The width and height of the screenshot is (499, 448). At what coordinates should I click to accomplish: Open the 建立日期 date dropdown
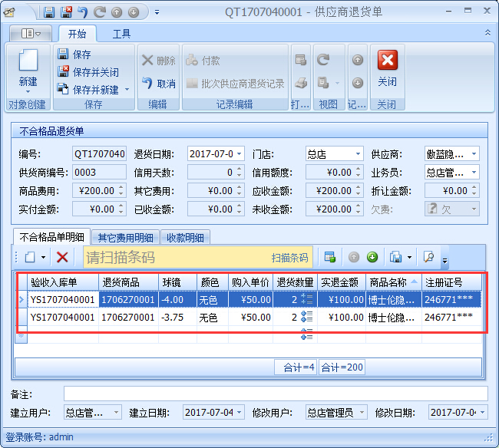240,413
